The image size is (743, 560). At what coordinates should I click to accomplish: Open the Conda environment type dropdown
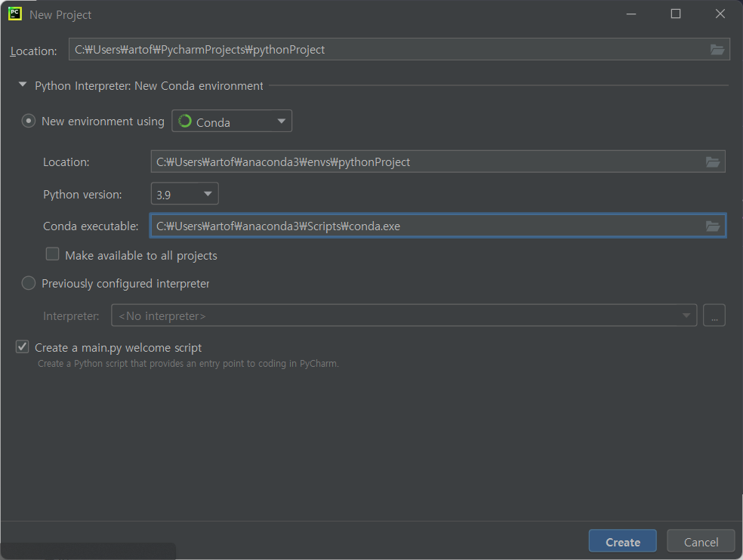[232, 122]
